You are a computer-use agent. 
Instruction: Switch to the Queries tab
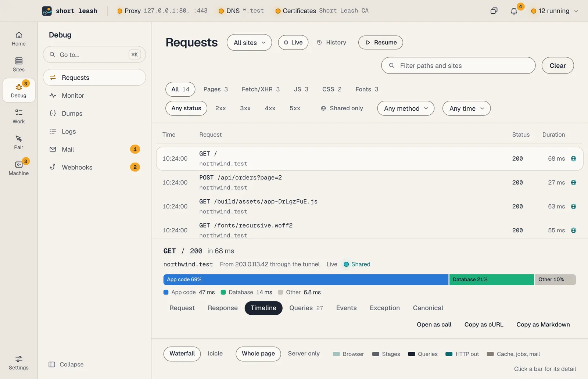pyautogui.click(x=306, y=308)
